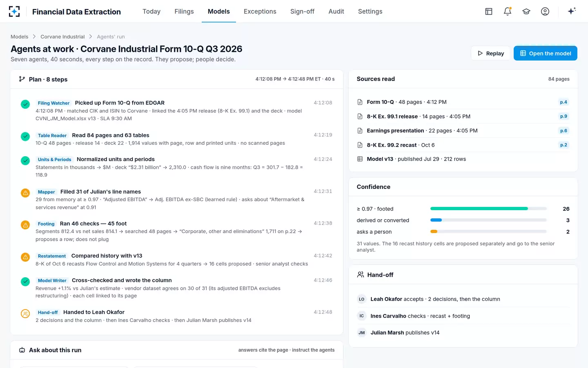The image size is (588, 368).
Task: Click the branch icon next to Plan
Action: pos(22,79)
